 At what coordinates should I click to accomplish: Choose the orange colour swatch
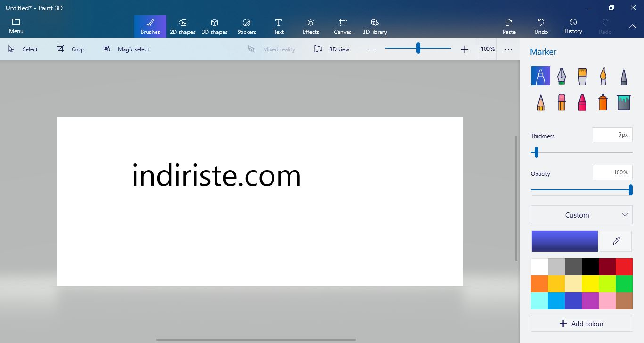539,284
